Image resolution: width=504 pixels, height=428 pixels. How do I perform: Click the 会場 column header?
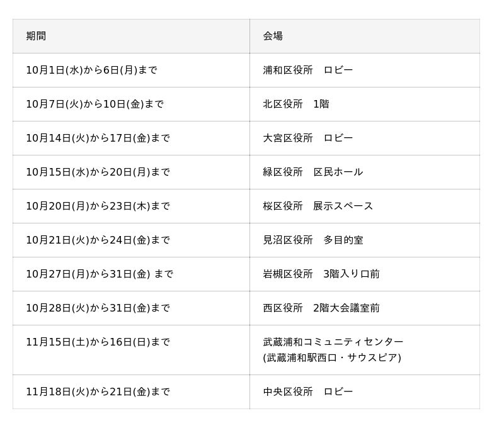(273, 36)
